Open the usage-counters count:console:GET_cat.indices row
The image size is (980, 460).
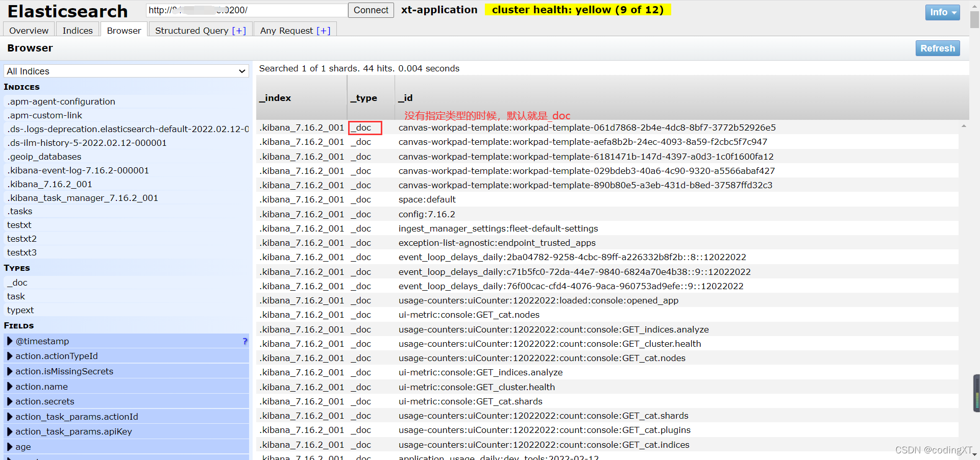click(607, 445)
